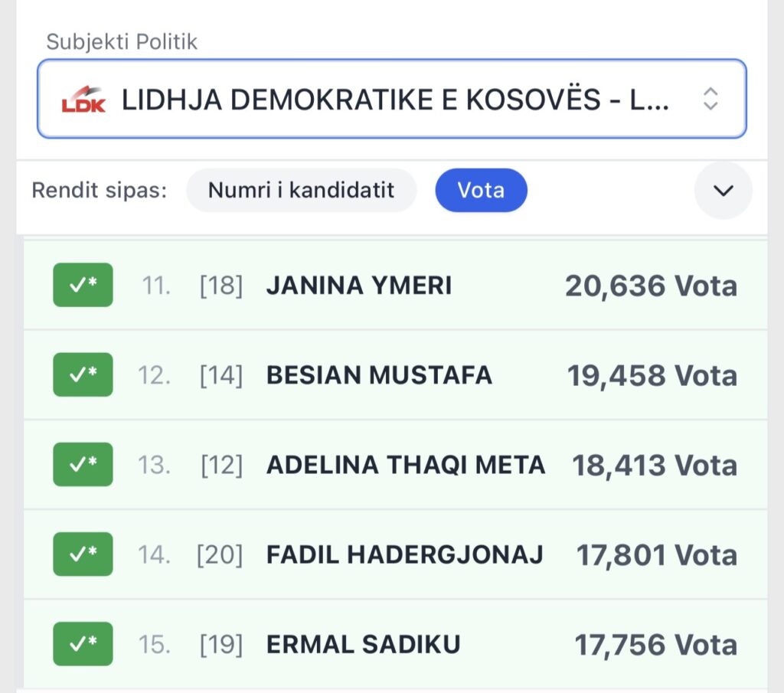The height and width of the screenshot is (693, 784).
Task: Click the up-down arrows in party selector
Action: pos(710,99)
